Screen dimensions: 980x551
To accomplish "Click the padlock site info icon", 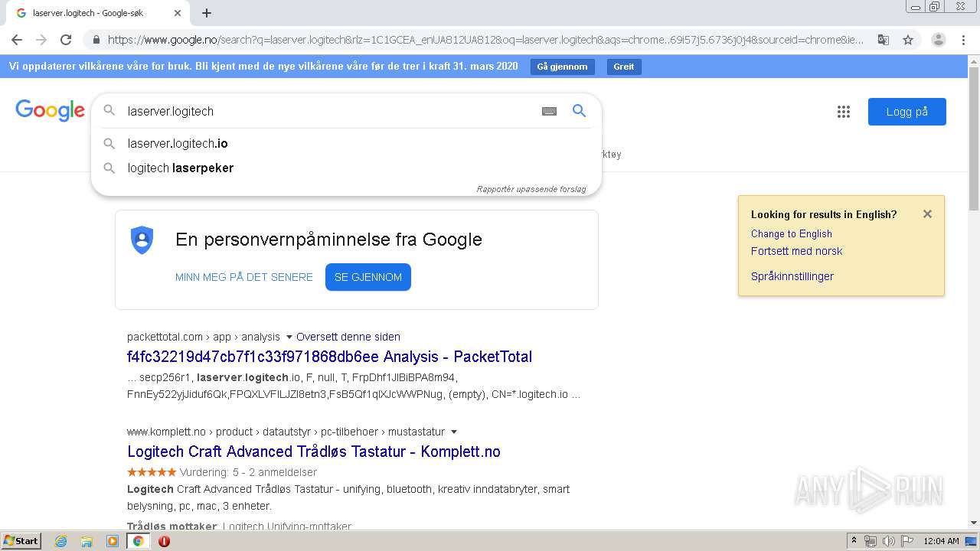I will tap(96, 40).
